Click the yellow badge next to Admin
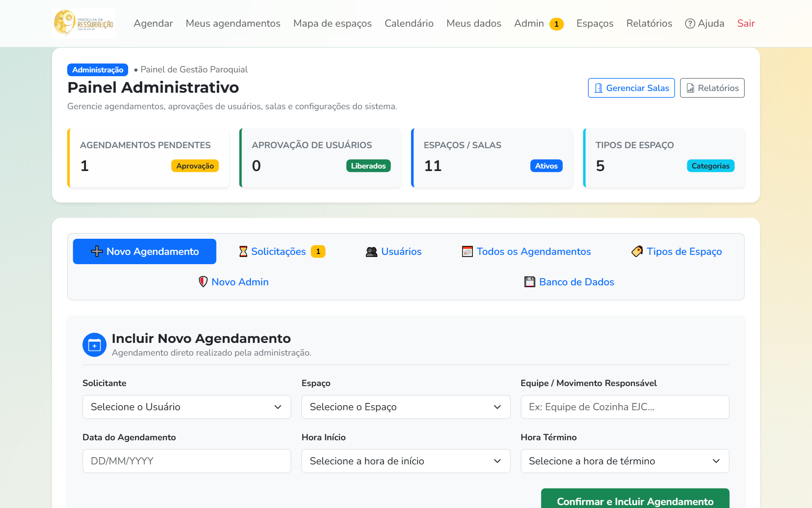Screen dimensions: 812x508 click(557, 24)
